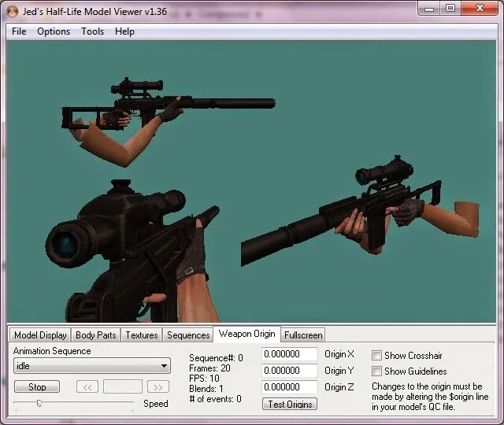Switch to the Textures tab
Screen dimensions: 504x425
[x=142, y=335]
